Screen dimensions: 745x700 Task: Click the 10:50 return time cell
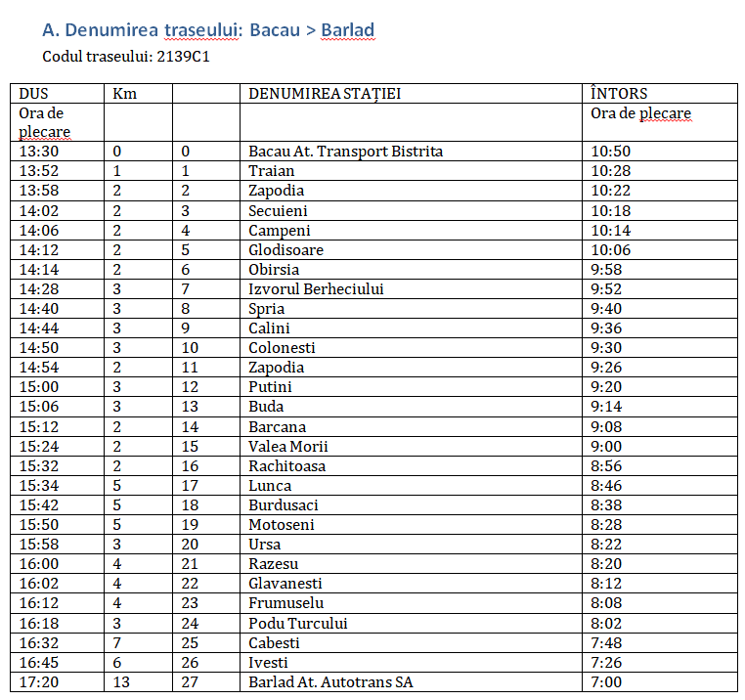[x=610, y=152]
